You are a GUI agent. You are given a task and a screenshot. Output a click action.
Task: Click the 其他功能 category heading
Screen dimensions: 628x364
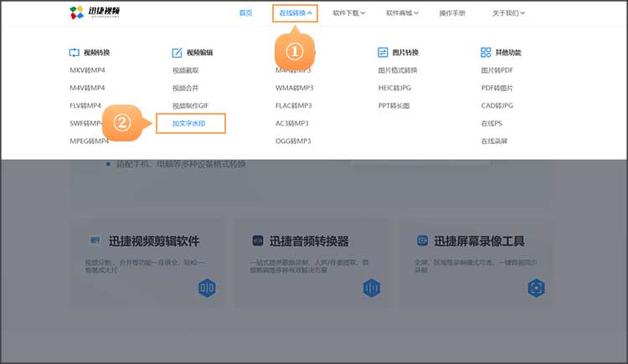point(508,53)
